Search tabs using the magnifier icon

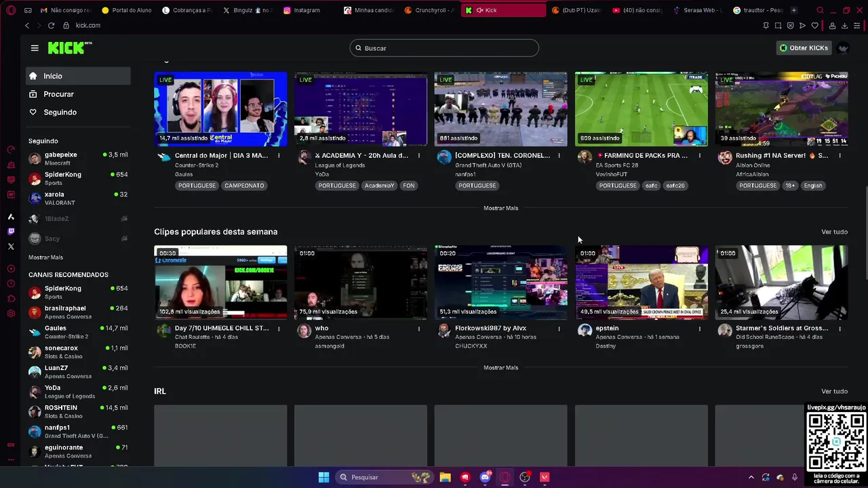tap(820, 10)
